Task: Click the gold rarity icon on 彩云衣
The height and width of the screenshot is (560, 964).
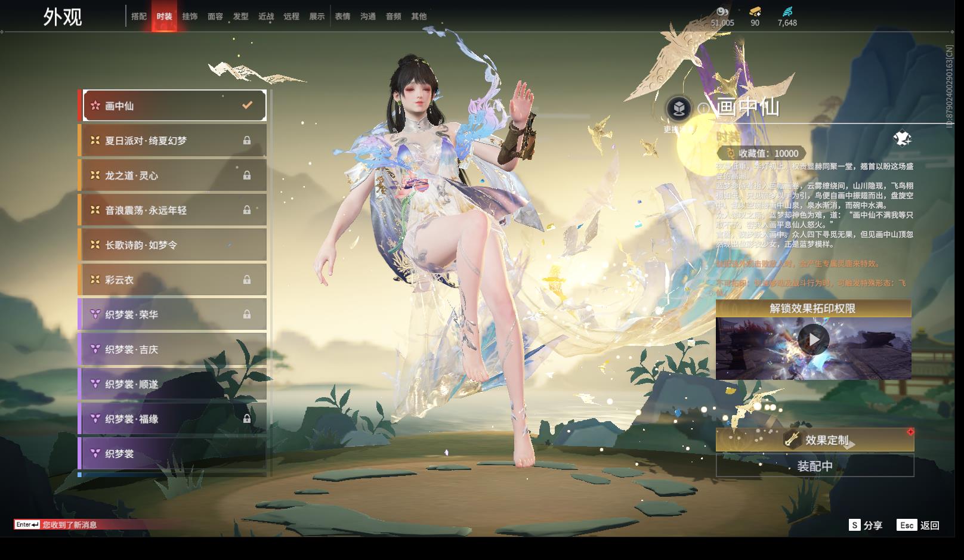Action: [95, 280]
